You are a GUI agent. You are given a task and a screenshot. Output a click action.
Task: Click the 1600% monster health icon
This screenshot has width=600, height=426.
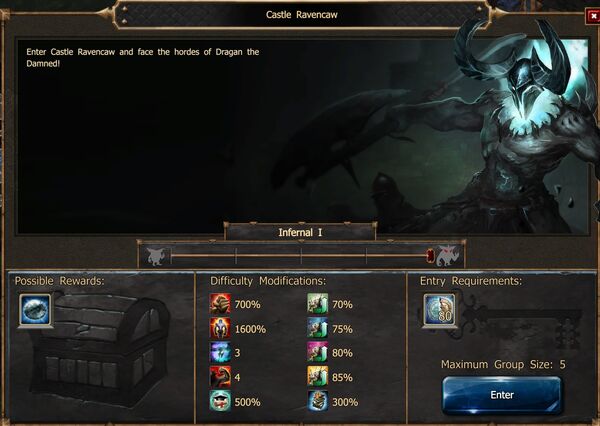pyautogui.click(x=220, y=328)
